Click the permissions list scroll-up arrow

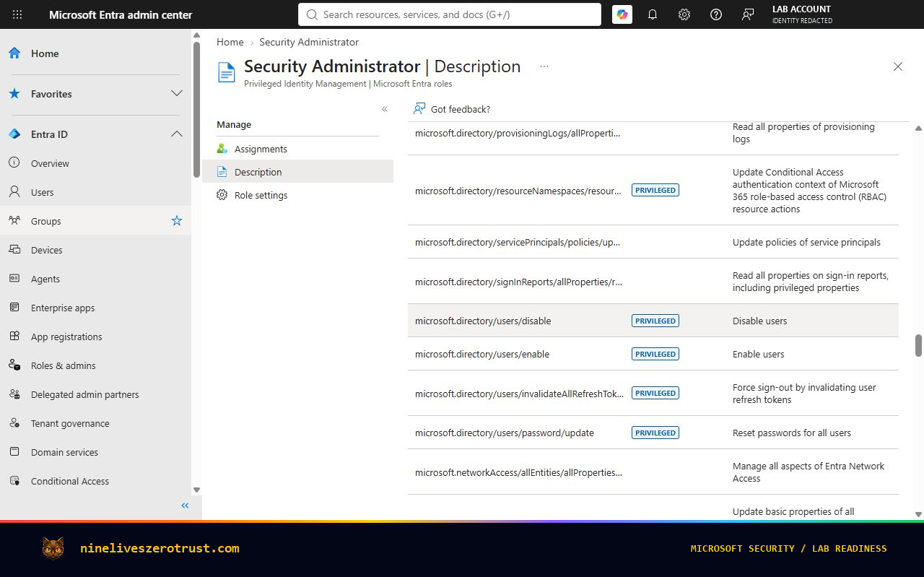[918, 129]
